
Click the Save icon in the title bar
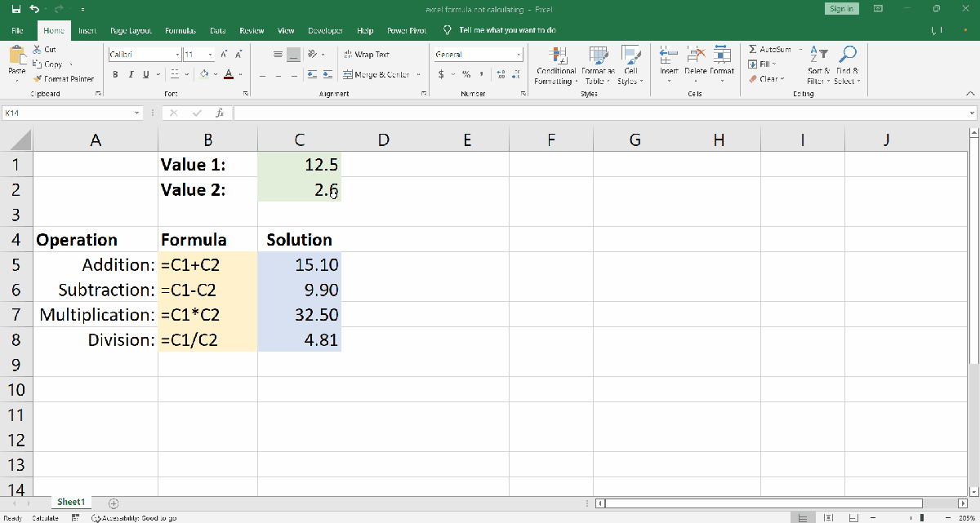pos(16,9)
